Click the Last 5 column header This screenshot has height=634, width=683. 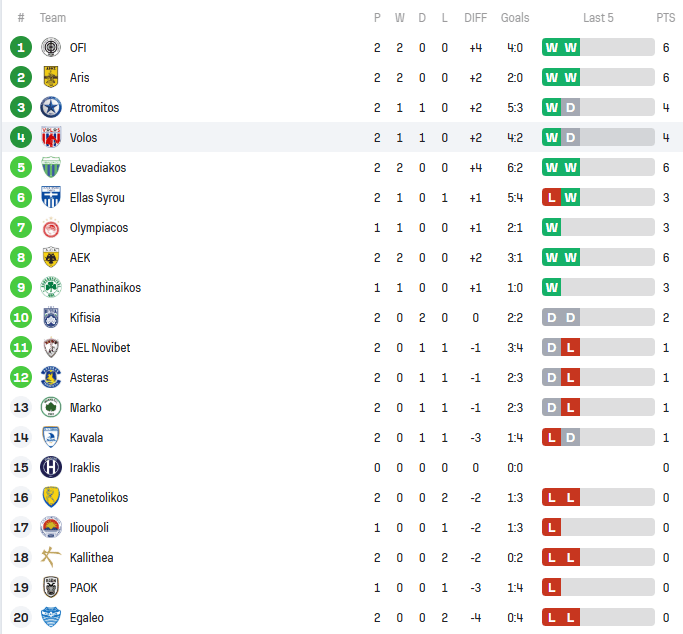point(598,18)
